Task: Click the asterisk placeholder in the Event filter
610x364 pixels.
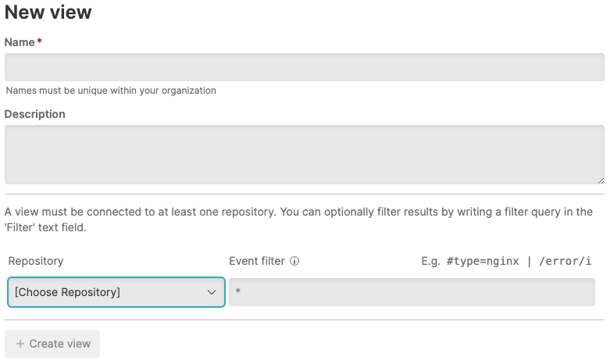Action: [x=237, y=293]
